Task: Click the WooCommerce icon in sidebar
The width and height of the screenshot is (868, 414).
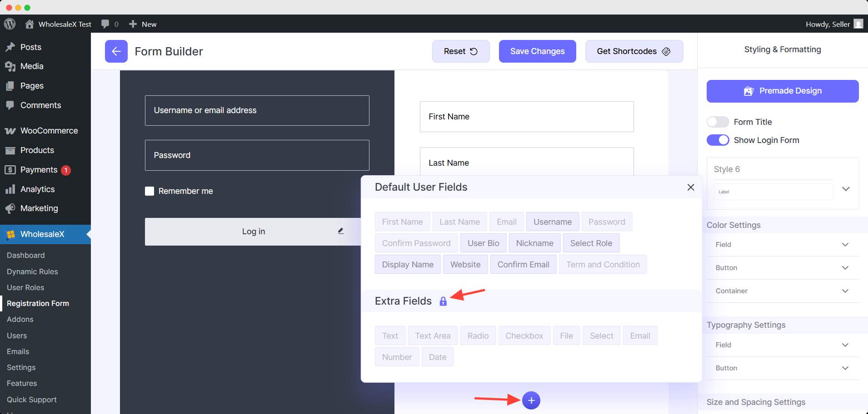Action: tap(10, 131)
